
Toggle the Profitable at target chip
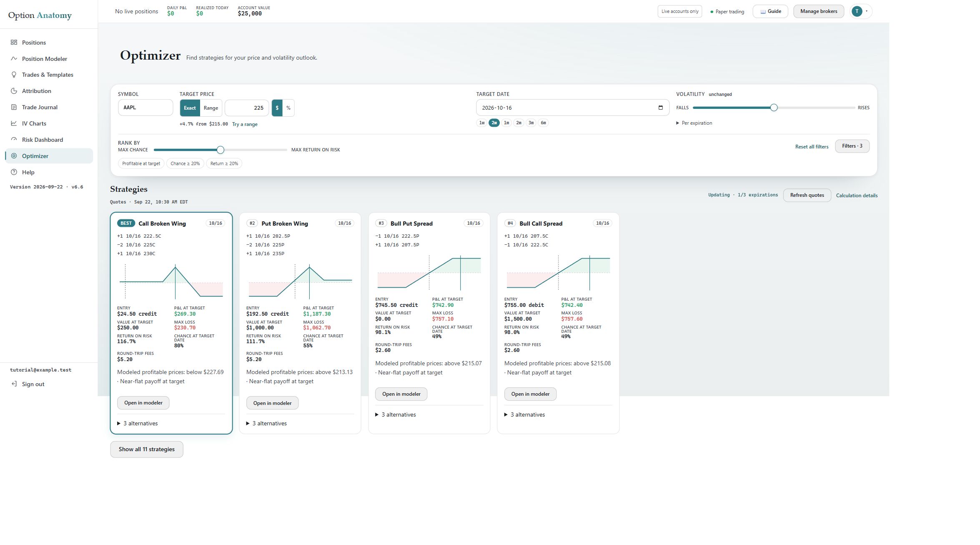tap(141, 163)
